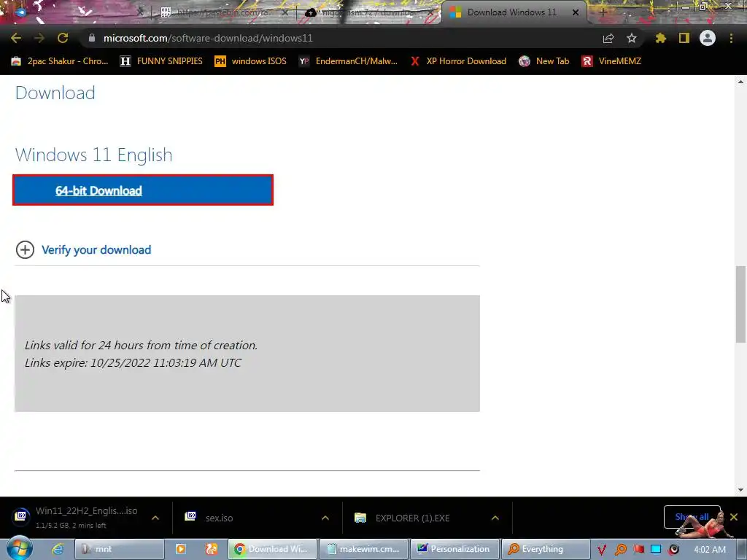Open the Action Center flag tray icon
This screenshot has height=560, width=747.
tap(638, 550)
